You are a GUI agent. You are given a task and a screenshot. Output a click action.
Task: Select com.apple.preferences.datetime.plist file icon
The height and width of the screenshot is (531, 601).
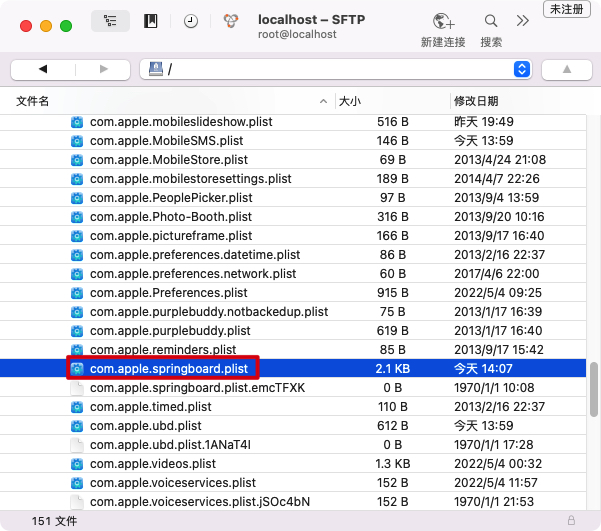[77, 255]
